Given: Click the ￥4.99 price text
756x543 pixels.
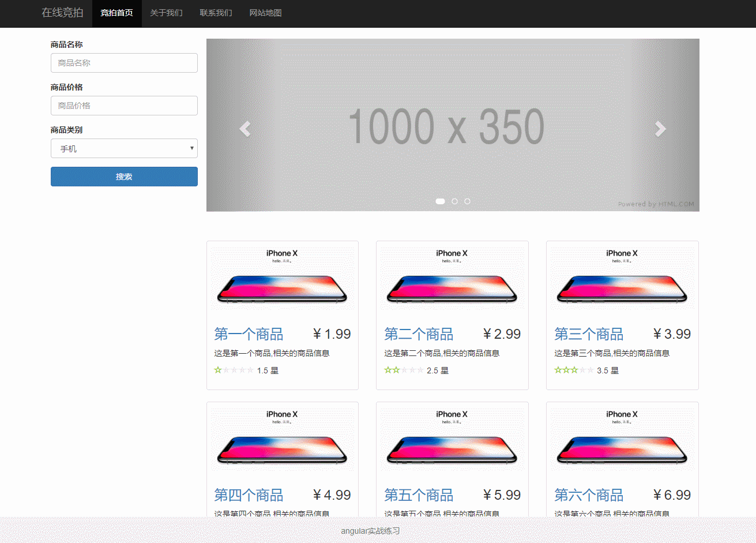Looking at the screenshot, I should point(332,495).
